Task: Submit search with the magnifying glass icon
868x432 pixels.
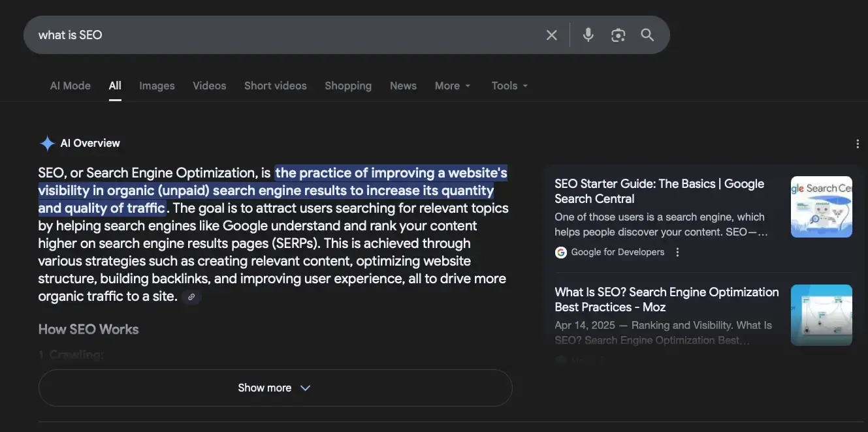Action: (x=647, y=35)
